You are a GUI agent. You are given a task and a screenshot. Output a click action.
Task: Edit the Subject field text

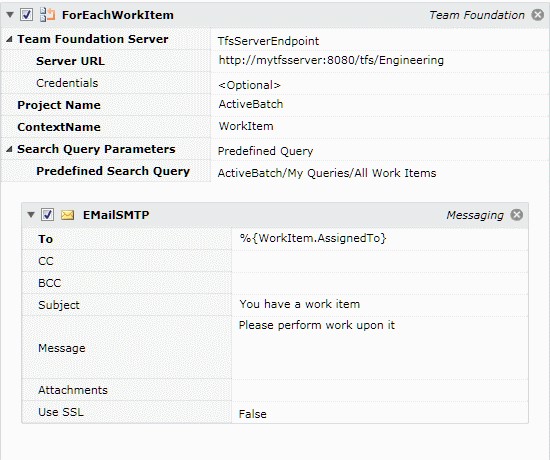pyautogui.click(x=380, y=305)
